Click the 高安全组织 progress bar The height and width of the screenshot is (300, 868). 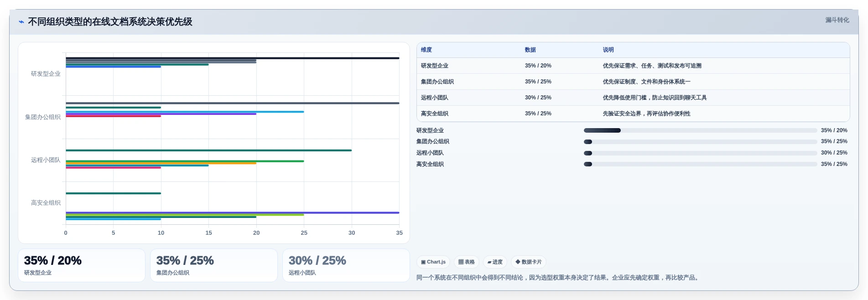(700, 164)
